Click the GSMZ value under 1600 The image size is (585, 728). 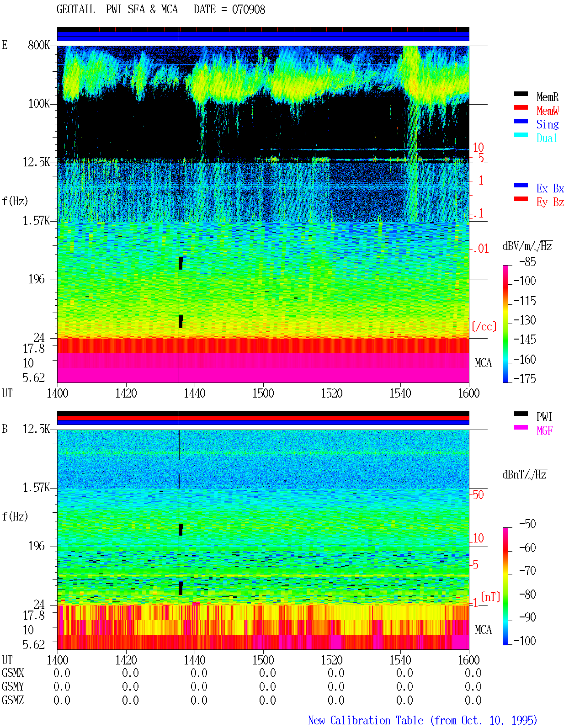click(x=473, y=700)
